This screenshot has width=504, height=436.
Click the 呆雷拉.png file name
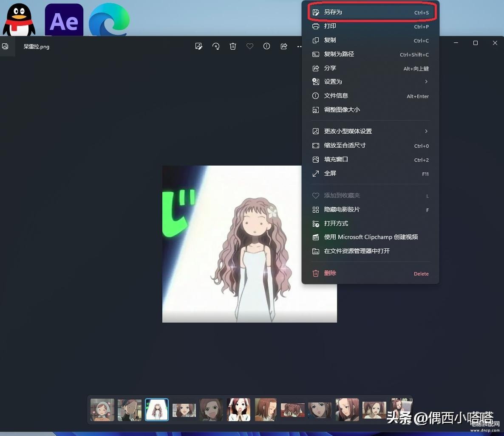(x=36, y=47)
